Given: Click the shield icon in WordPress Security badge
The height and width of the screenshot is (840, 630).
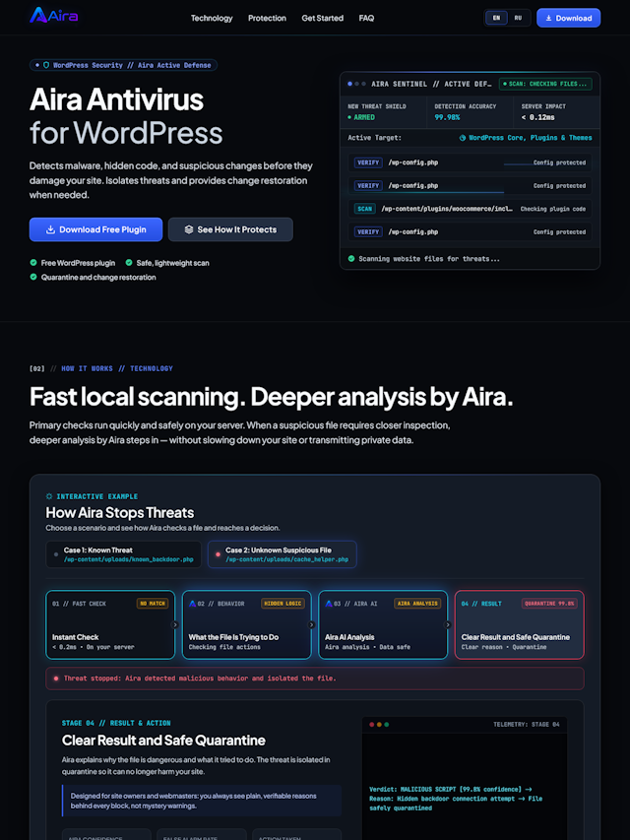Looking at the screenshot, I should pyautogui.click(x=46, y=65).
